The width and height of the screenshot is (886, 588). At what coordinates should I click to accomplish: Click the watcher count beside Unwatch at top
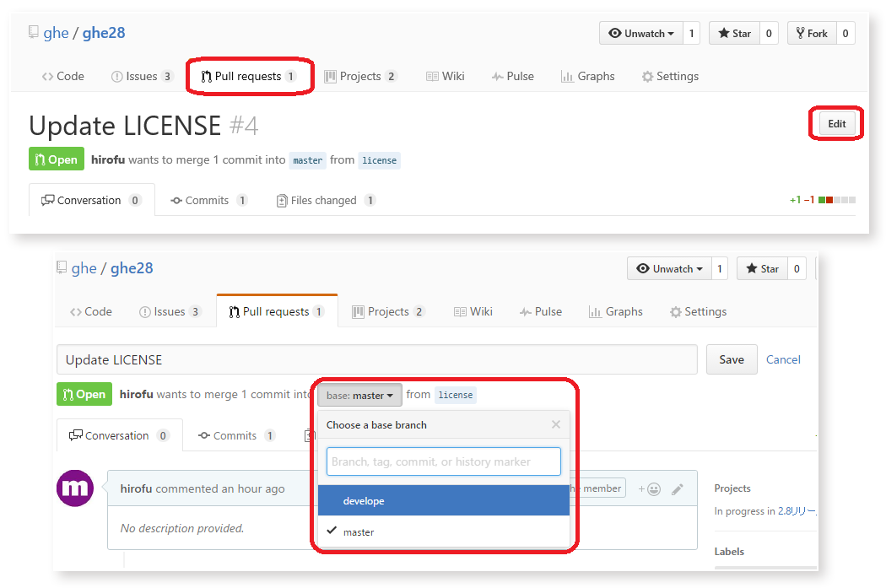click(692, 34)
